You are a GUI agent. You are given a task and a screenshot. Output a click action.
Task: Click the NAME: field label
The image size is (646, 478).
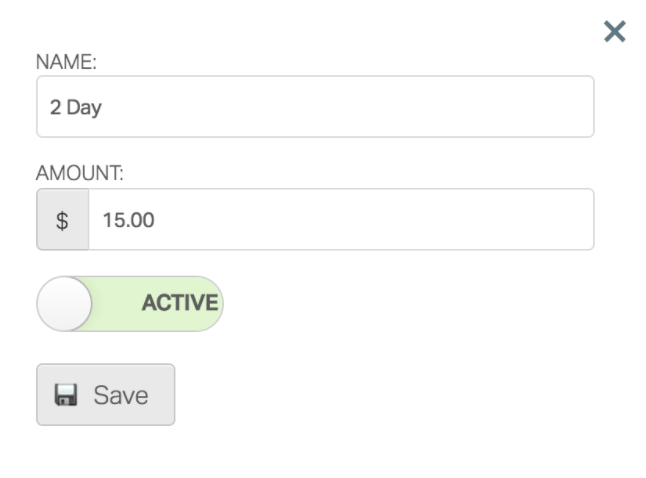(x=65, y=62)
